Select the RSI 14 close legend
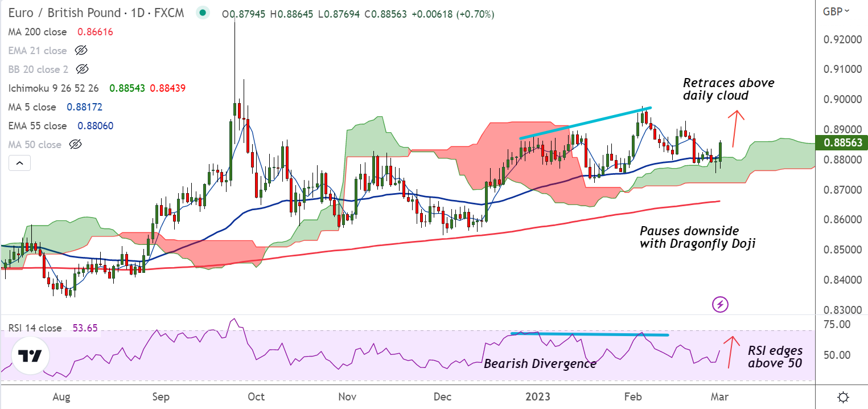Viewport: 868px width, 409px height. click(35, 328)
